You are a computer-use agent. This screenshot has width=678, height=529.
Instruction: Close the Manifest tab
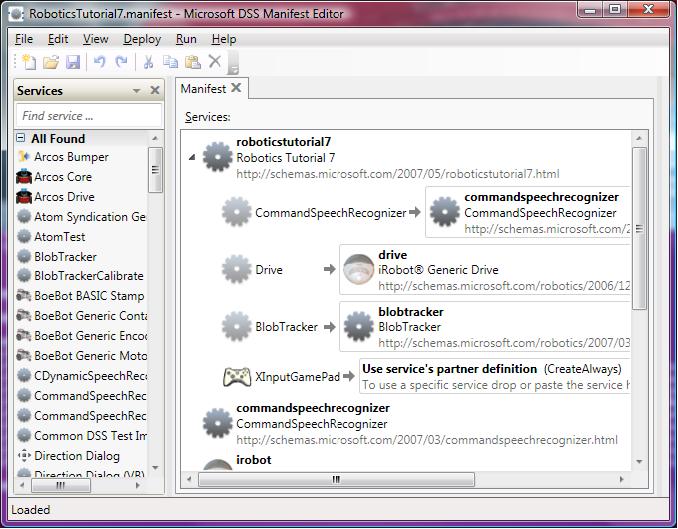(236, 88)
